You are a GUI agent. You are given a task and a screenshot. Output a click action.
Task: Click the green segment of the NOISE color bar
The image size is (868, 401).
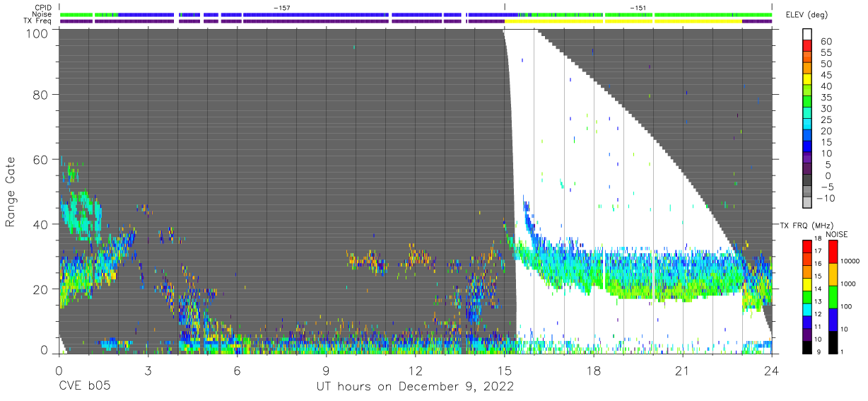[x=832, y=297]
